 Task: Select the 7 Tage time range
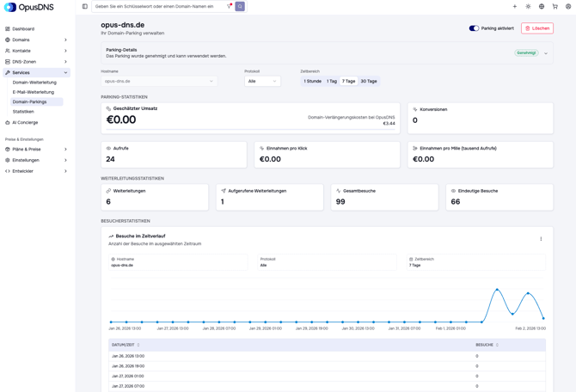[349, 81]
